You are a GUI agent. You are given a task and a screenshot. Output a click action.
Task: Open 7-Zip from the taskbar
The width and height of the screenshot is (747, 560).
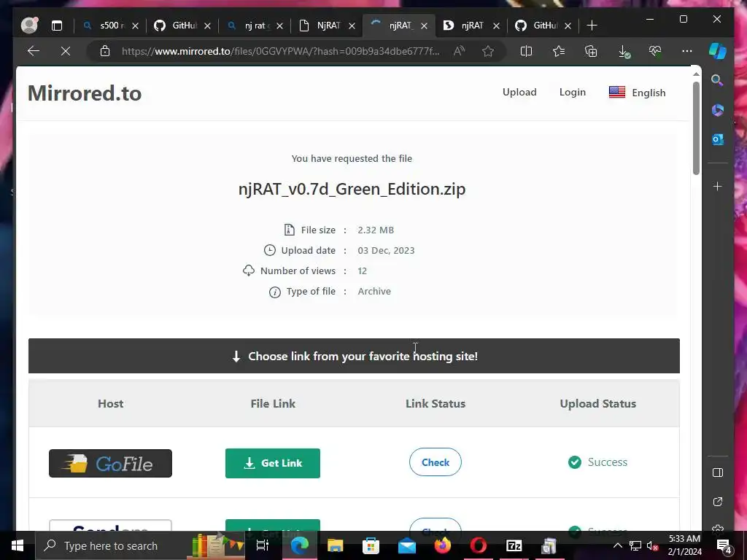pyautogui.click(x=514, y=545)
